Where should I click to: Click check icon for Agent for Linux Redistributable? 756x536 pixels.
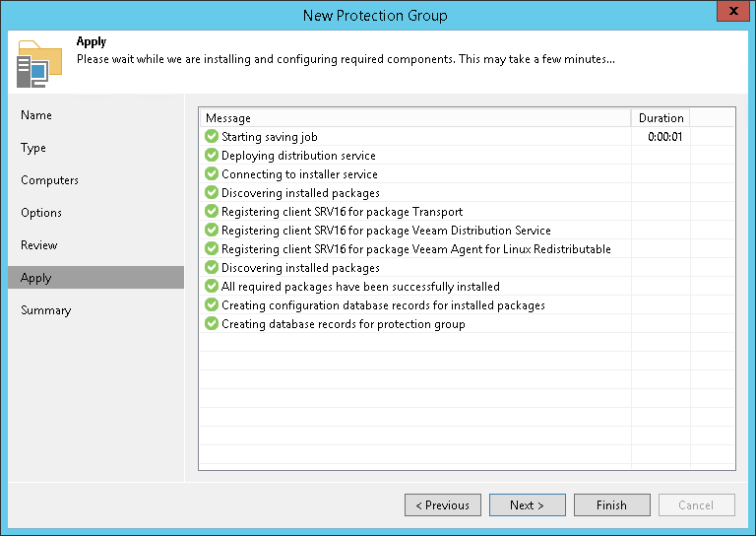click(x=212, y=248)
